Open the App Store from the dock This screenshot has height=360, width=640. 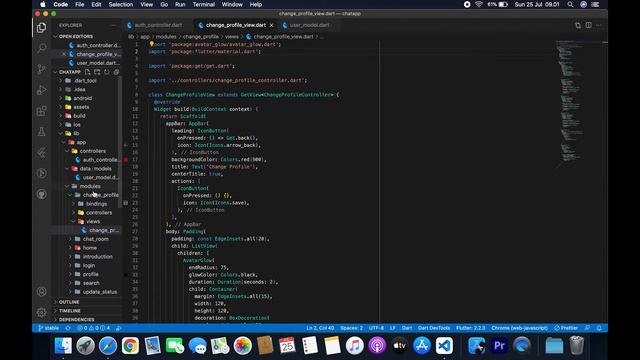pyautogui.click(x=422, y=346)
